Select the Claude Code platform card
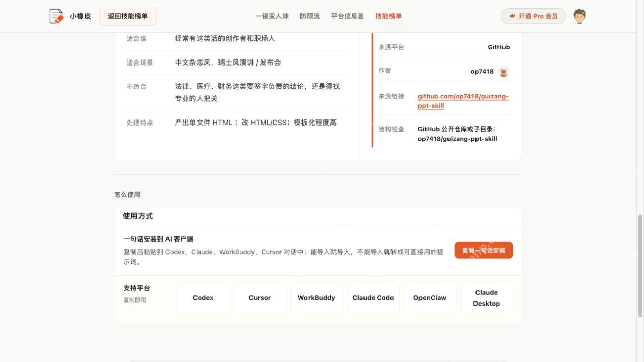This screenshot has width=644, height=362. coord(373,298)
